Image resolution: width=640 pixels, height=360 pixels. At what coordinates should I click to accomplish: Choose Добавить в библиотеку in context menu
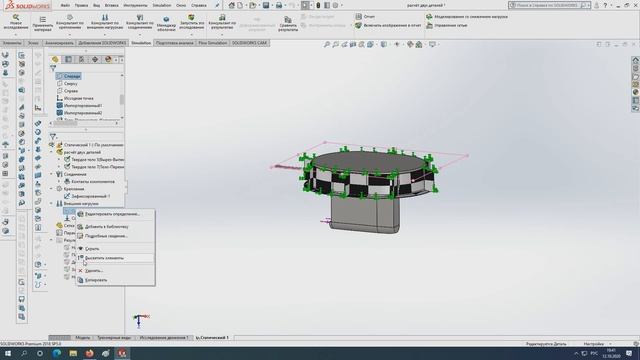115,227
